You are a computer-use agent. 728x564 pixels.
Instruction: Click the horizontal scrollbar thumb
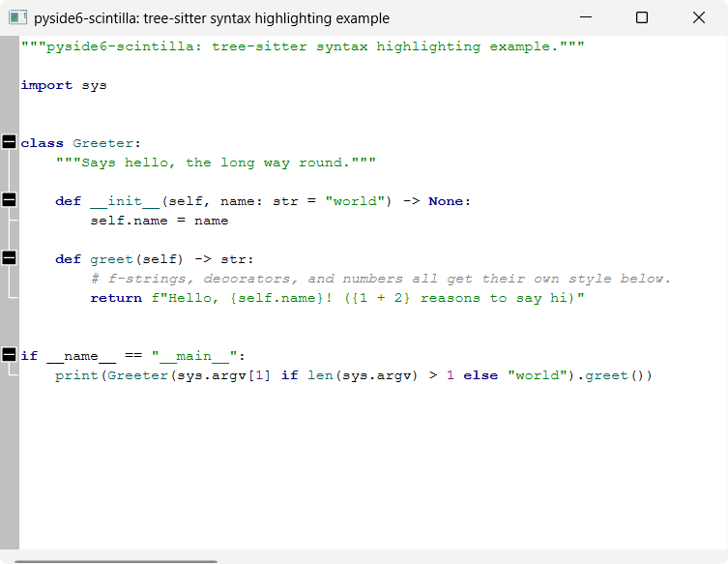tap(116, 561)
